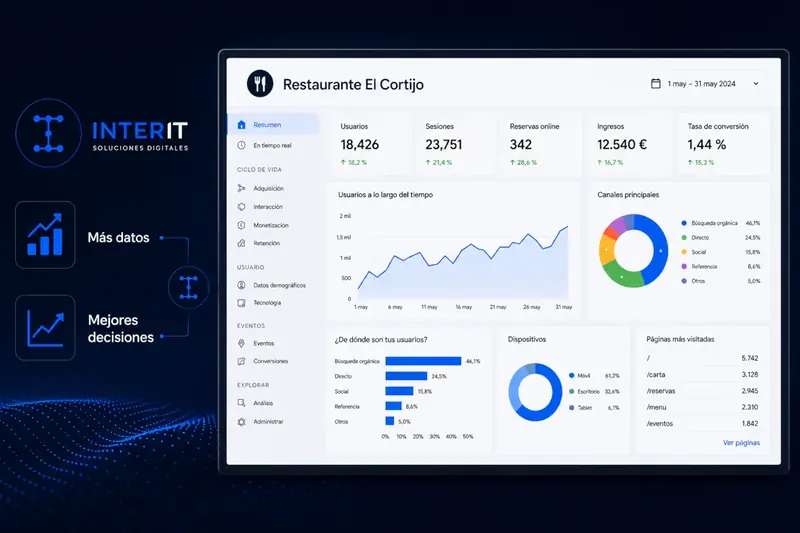Click the Adquisición sidebar icon
Viewport: 800px width, 533px height.
pos(241,188)
